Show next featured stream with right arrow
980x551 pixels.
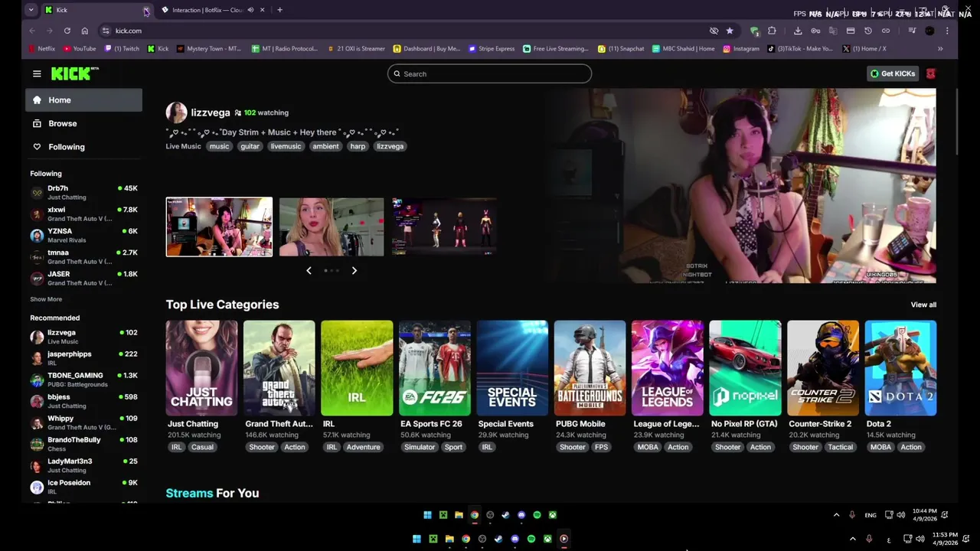pyautogui.click(x=354, y=270)
